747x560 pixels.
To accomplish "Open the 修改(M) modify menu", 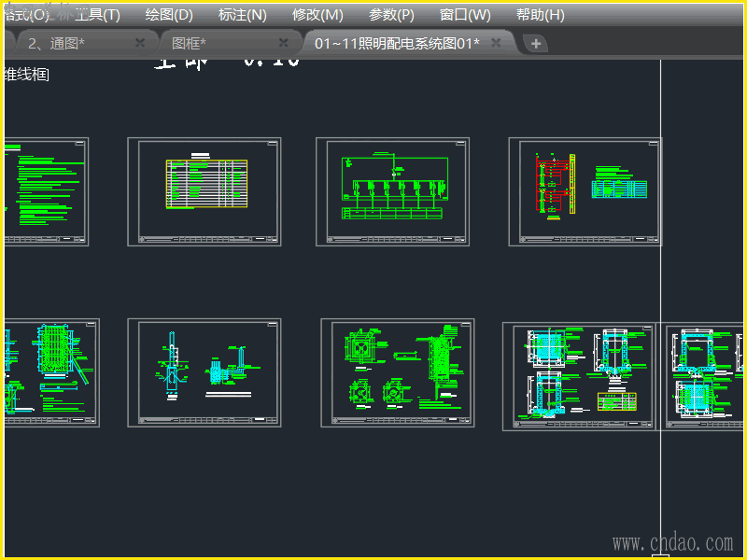I will 317,15.
